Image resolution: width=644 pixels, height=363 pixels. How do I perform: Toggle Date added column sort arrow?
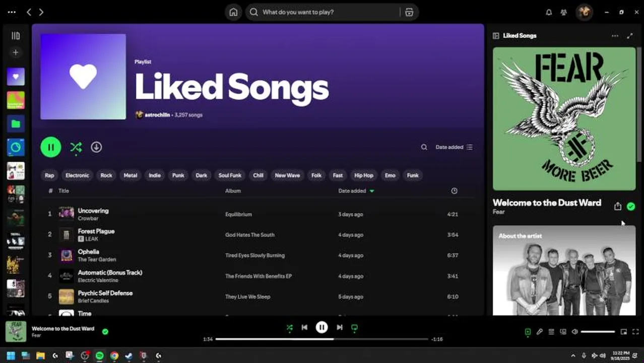click(x=372, y=191)
